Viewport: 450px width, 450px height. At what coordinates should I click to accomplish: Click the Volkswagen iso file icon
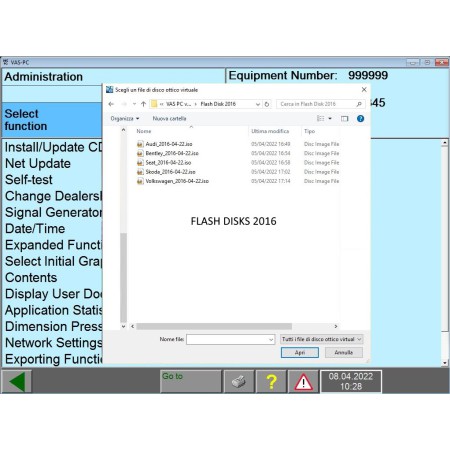(x=140, y=181)
